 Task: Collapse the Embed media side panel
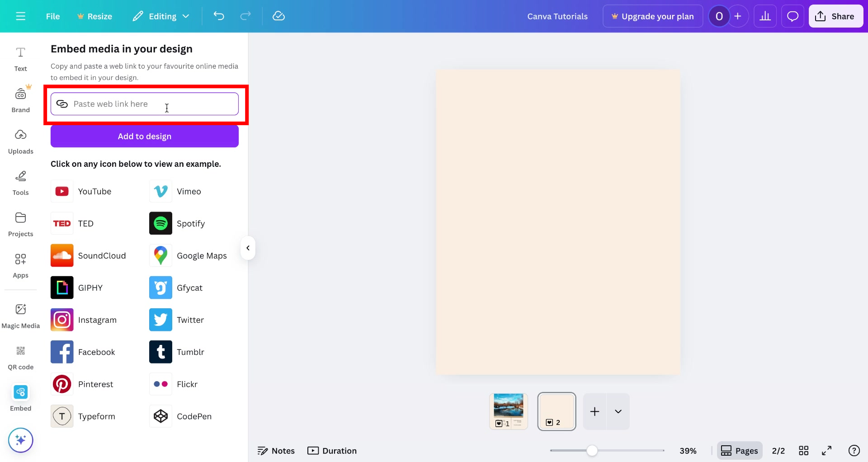click(248, 248)
